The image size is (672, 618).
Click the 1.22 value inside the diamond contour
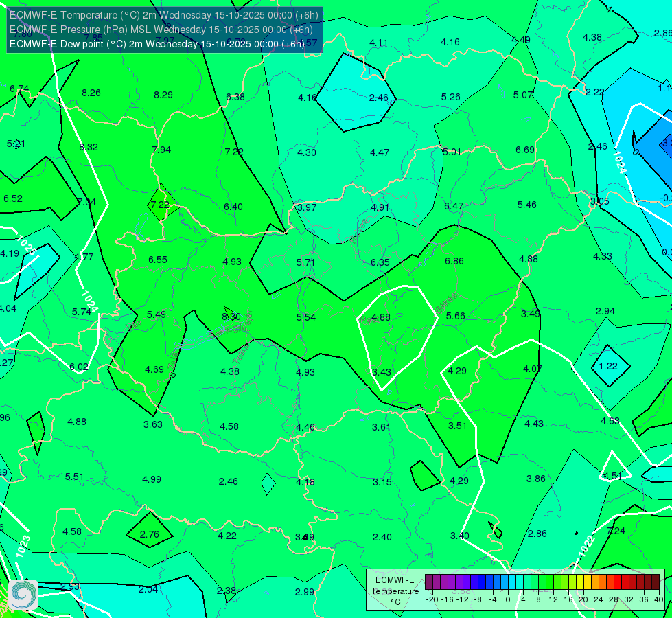(608, 366)
